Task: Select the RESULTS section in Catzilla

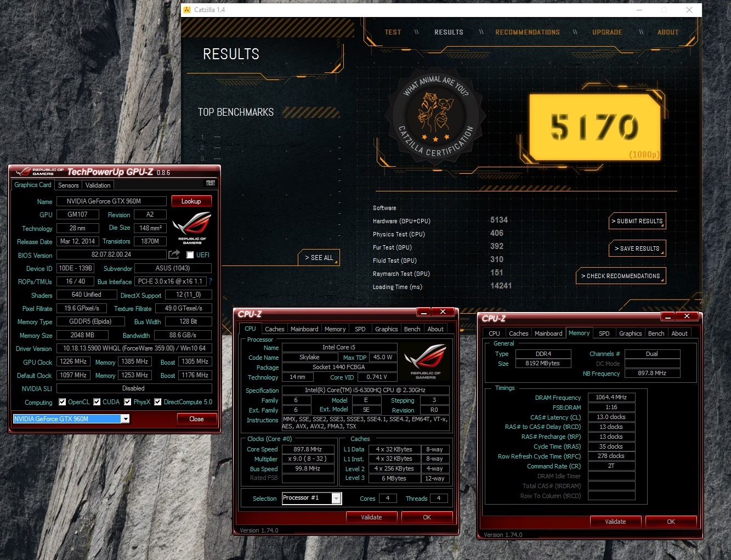Action: pyautogui.click(x=449, y=32)
